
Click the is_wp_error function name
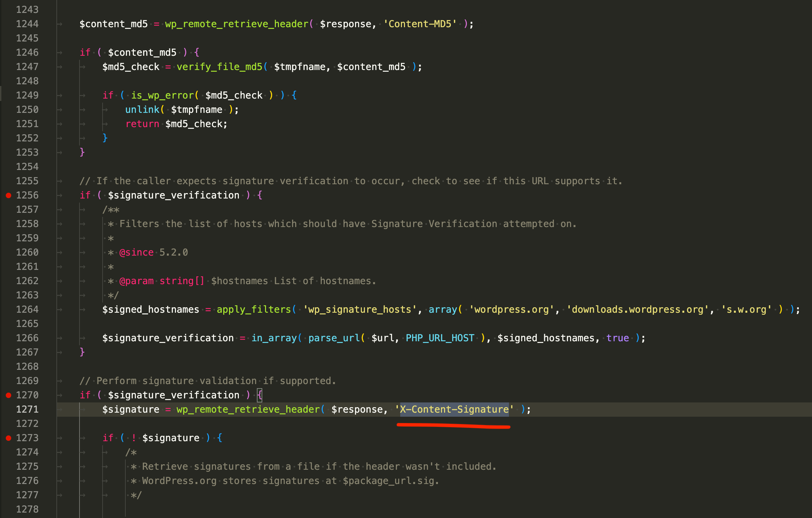coord(162,95)
